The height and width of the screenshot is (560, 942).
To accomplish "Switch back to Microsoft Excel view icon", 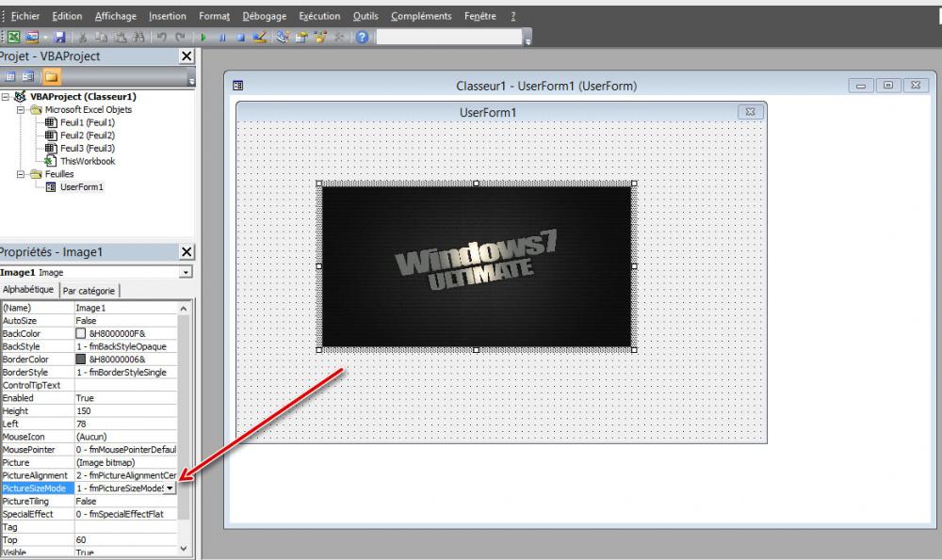I will pos(13,38).
